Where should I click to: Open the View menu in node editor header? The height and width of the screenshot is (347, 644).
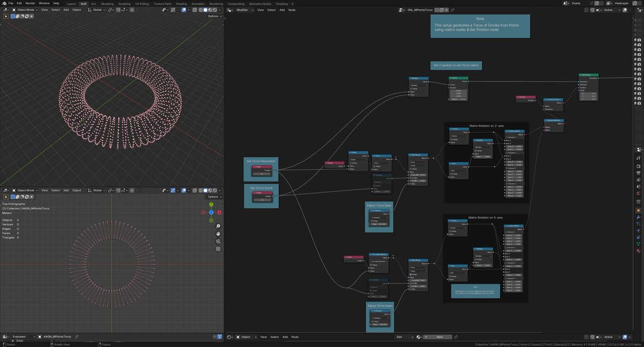260,10
